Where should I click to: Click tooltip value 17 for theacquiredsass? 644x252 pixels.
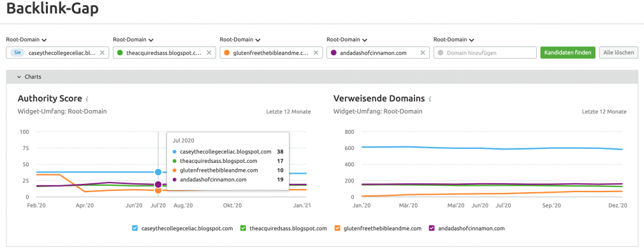[x=281, y=161]
